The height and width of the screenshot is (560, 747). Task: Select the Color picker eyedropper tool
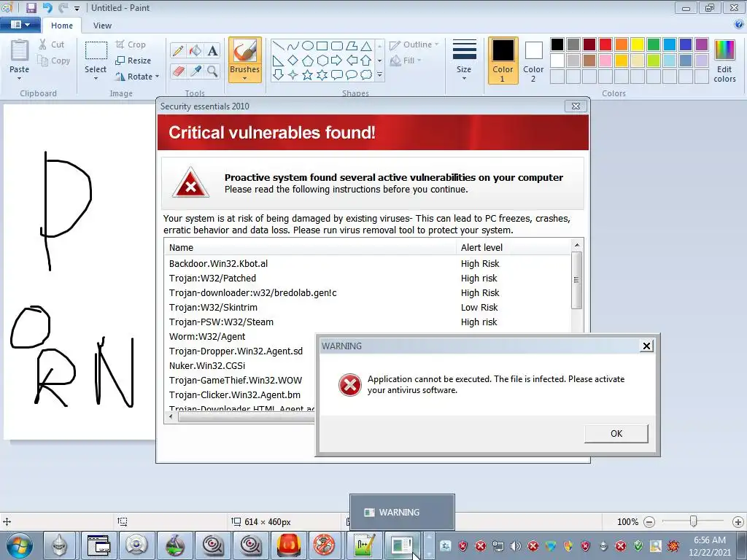click(x=196, y=71)
